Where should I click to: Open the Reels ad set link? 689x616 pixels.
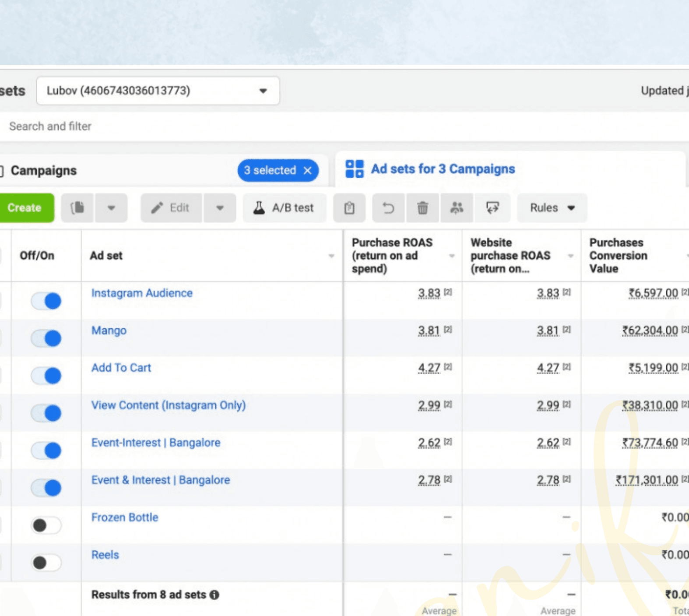[105, 555]
